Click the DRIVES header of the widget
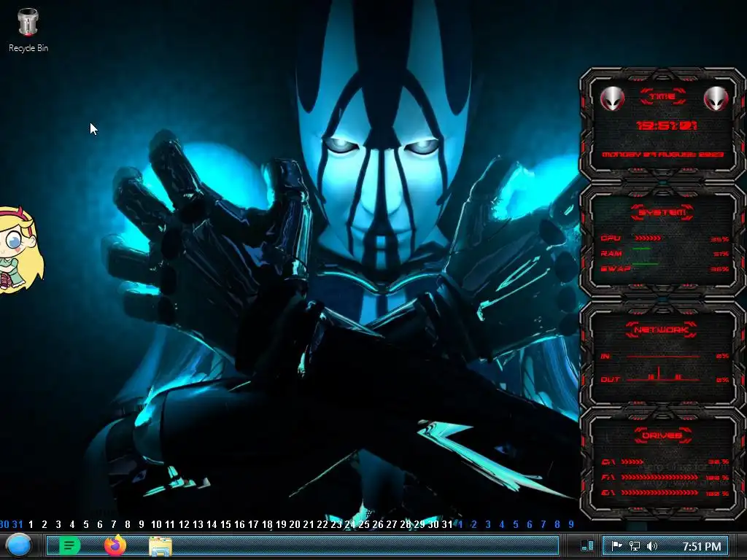Image resolution: width=747 pixels, height=560 pixels. (662, 435)
